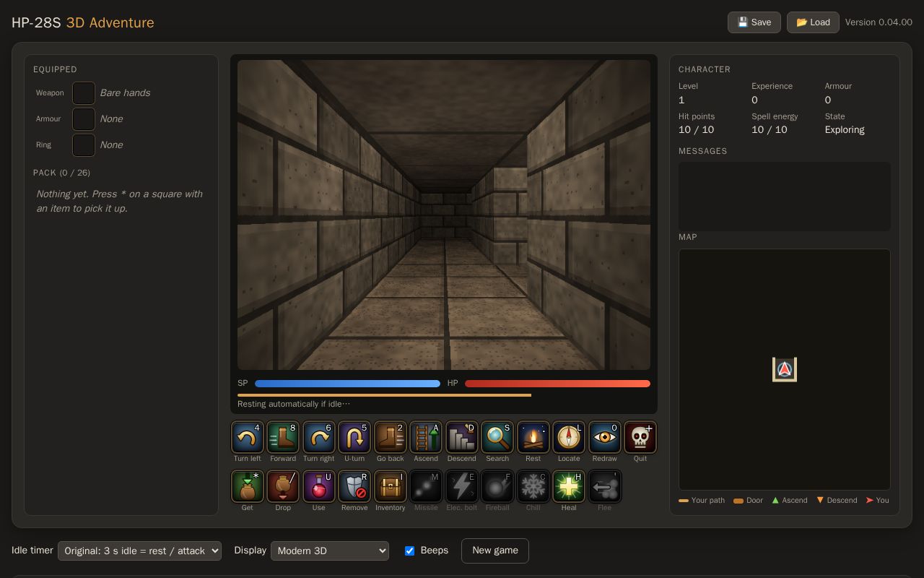The height and width of the screenshot is (578, 924).
Task: Click the Redraw eye icon
Action: [604, 437]
